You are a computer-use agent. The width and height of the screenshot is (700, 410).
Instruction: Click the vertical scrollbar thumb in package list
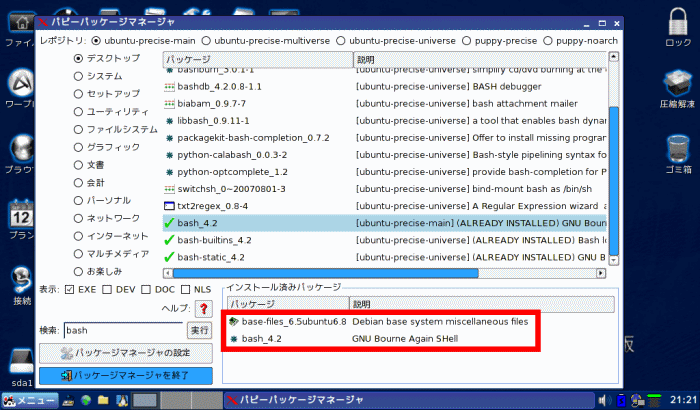point(614,180)
